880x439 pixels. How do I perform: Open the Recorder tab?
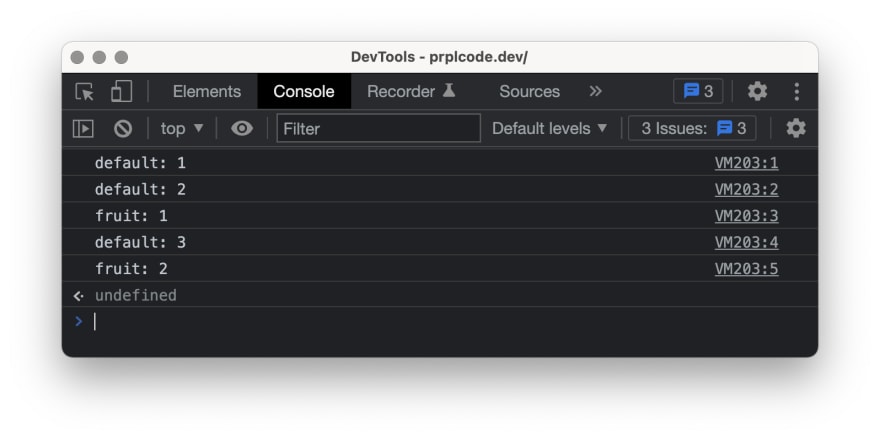click(x=411, y=92)
